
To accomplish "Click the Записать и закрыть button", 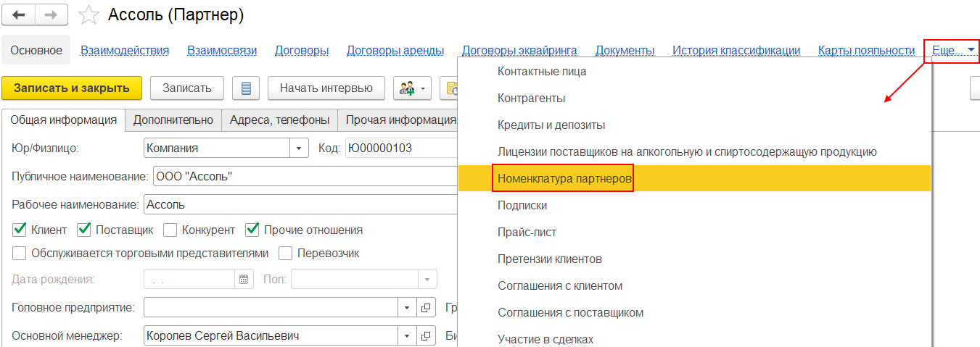I will point(71,88).
